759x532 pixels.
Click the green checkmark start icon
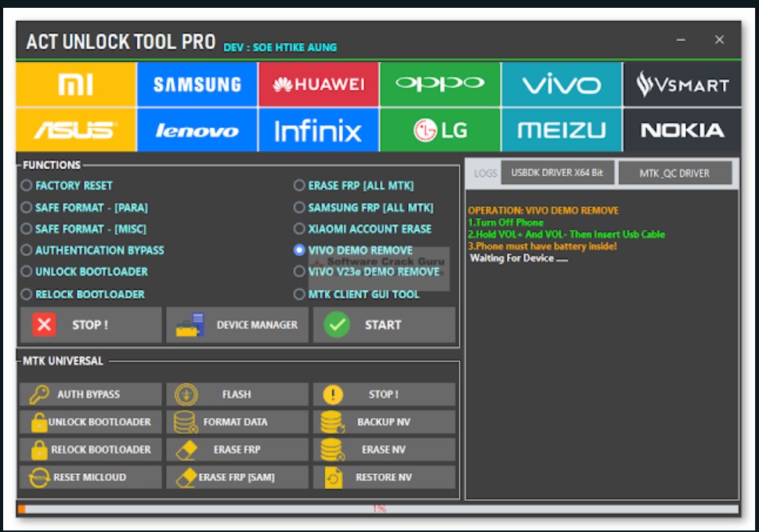pos(337,324)
